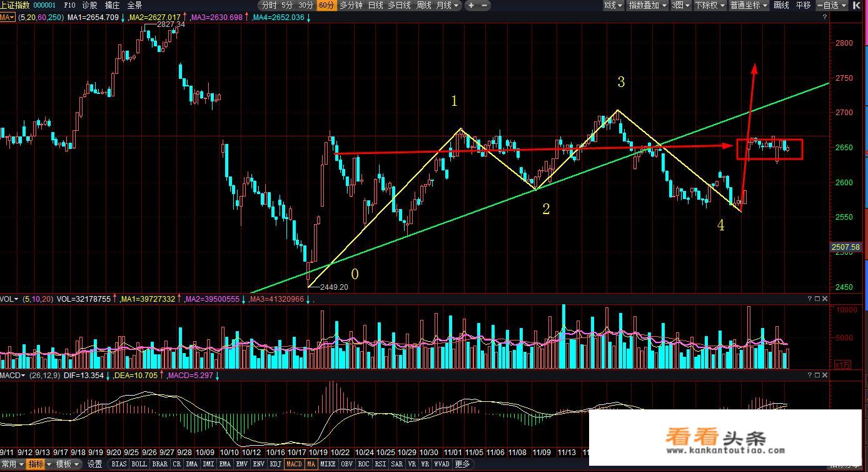This screenshot has width=868, height=472.
Task: Open the 月线 period dropdown
Action: pos(447,5)
